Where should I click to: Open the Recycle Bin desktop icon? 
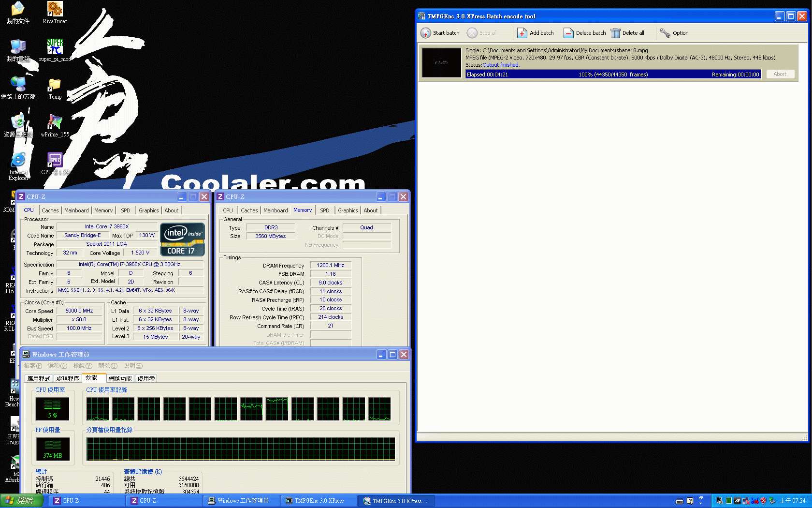[18, 122]
